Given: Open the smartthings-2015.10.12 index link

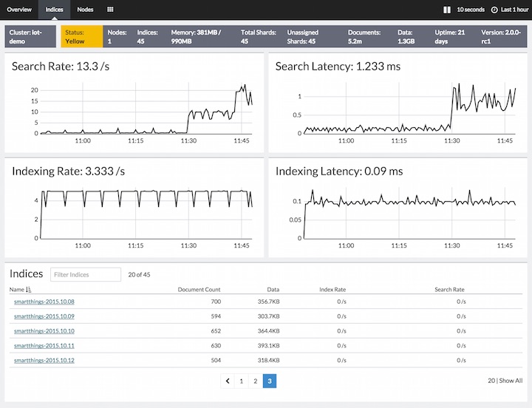Looking at the screenshot, I should pyautogui.click(x=44, y=360).
